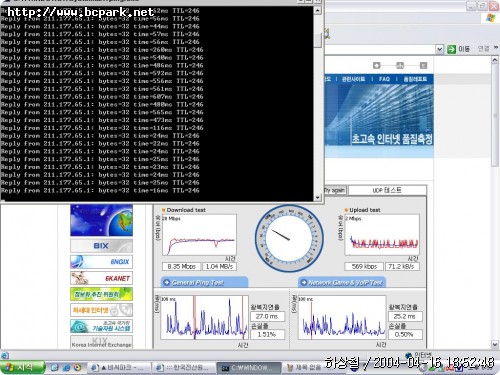Open the green 정보화 추진 위원회 banner
This screenshot has width=500, height=375.
(101, 294)
